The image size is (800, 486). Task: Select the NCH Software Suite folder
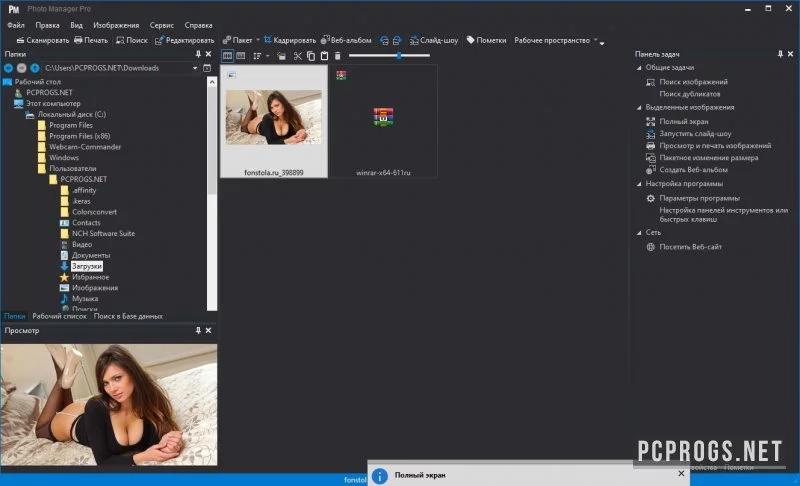[103, 234]
